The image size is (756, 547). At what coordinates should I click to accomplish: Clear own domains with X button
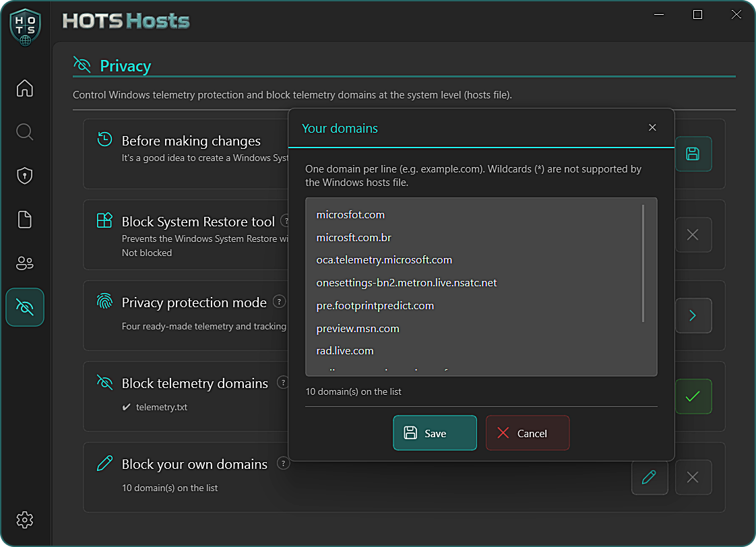click(693, 478)
